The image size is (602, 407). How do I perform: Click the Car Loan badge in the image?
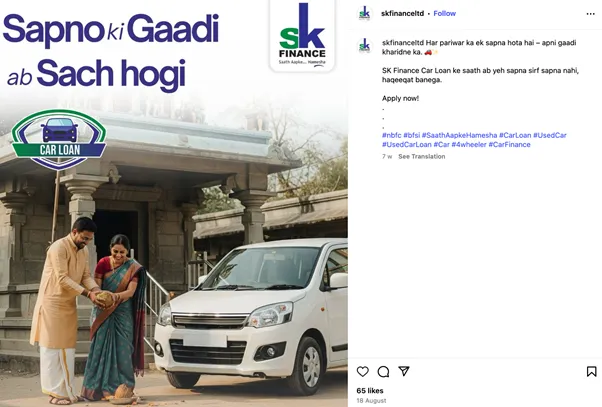click(58, 139)
